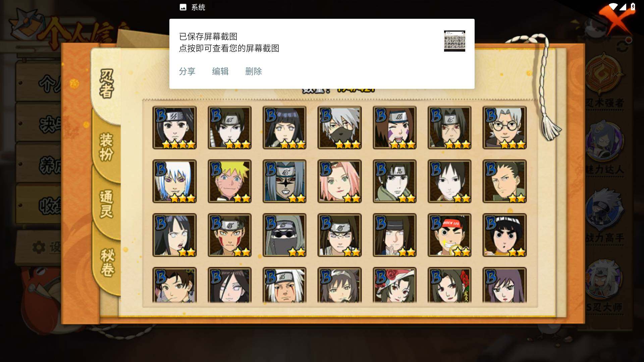Image resolution: width=644 pixels, height=362 pixels.
Task: Open the saved screenshot thumbnail preview
Action: 454,41
